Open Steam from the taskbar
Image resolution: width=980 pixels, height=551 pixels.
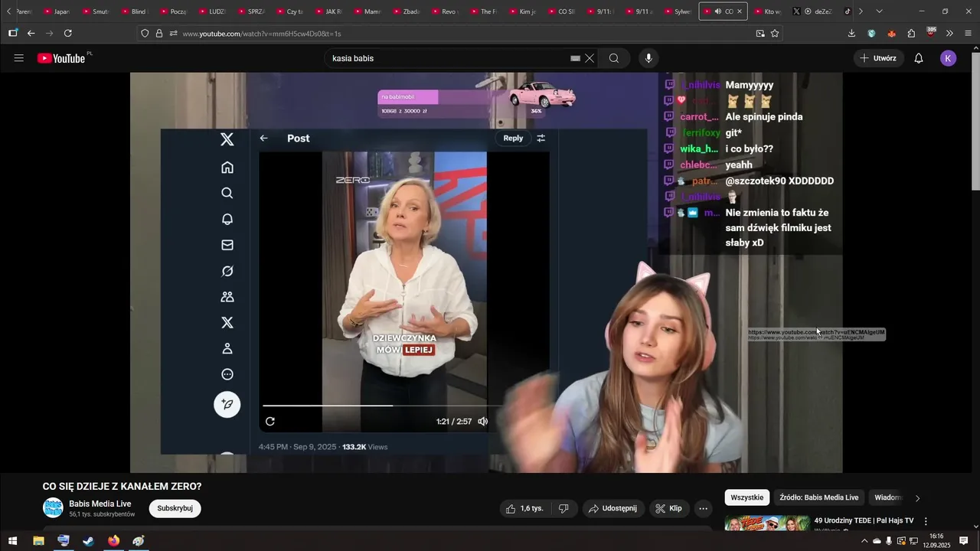88,541
